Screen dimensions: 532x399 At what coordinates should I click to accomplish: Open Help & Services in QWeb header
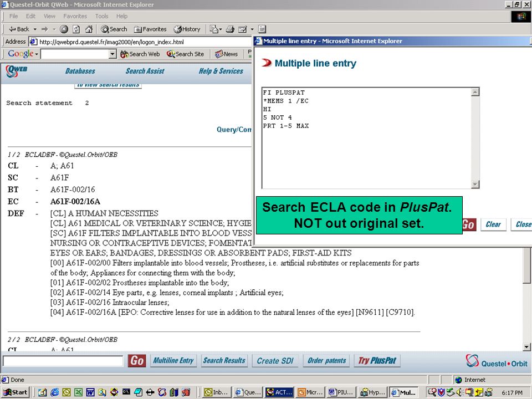coord(221,71)
